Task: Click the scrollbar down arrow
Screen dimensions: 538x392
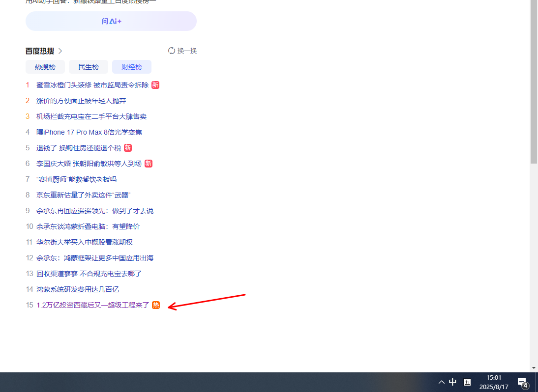Action: coord(534,368)
